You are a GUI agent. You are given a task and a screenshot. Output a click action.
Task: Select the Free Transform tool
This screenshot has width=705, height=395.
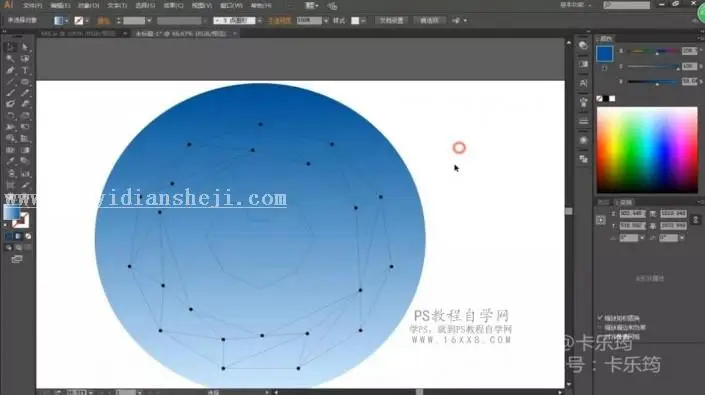click(x=25, y=127)
